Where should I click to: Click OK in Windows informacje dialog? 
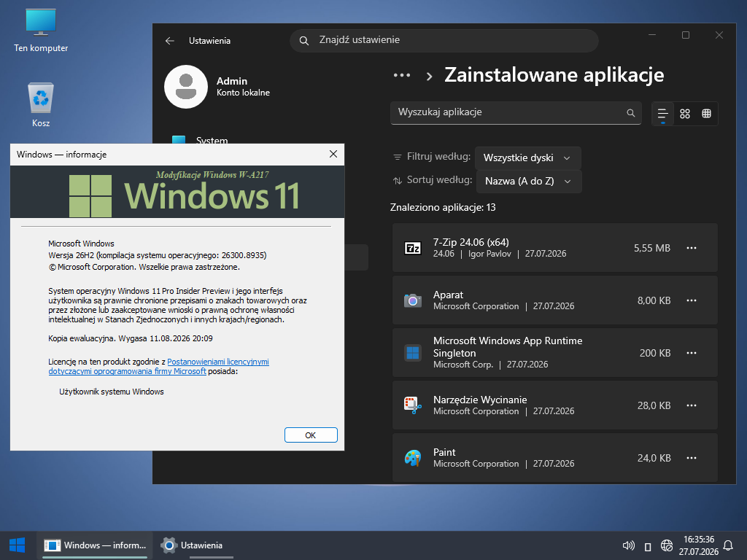coord(311,435)
